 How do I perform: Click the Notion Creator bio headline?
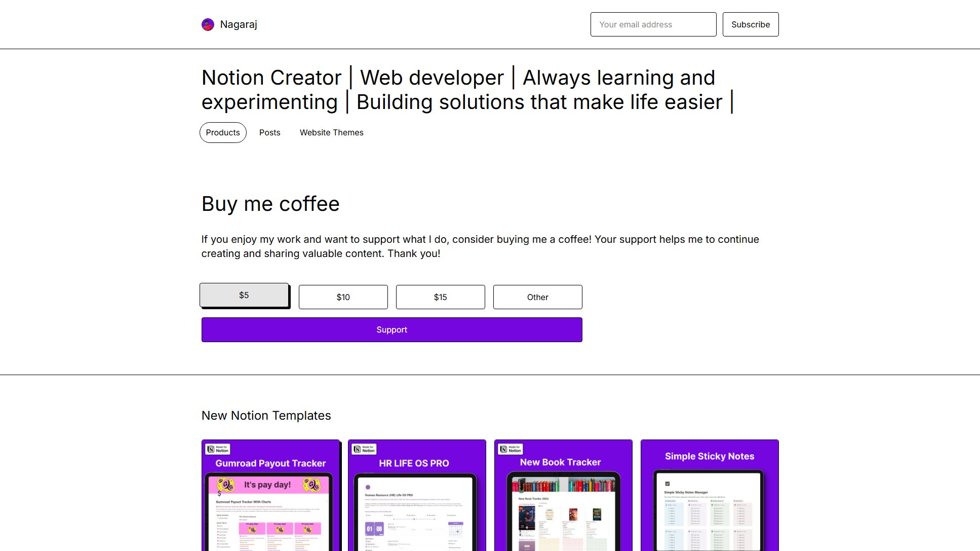468,90
